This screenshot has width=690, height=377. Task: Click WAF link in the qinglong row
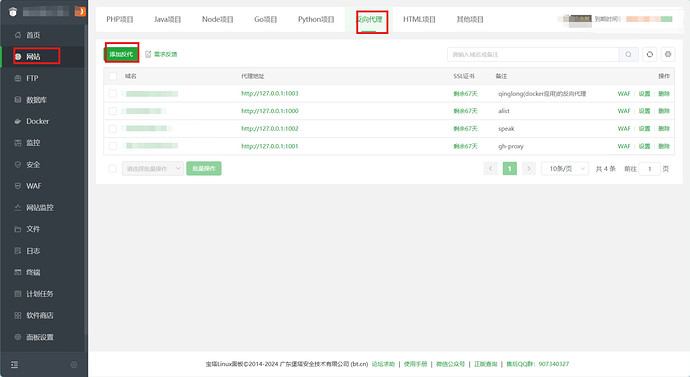[x=624, y=93]
